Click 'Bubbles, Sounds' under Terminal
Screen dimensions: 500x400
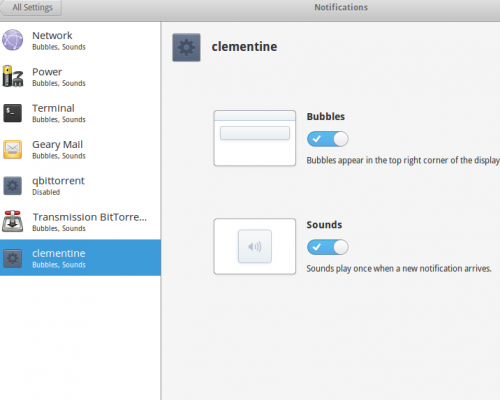click(59, 120)
